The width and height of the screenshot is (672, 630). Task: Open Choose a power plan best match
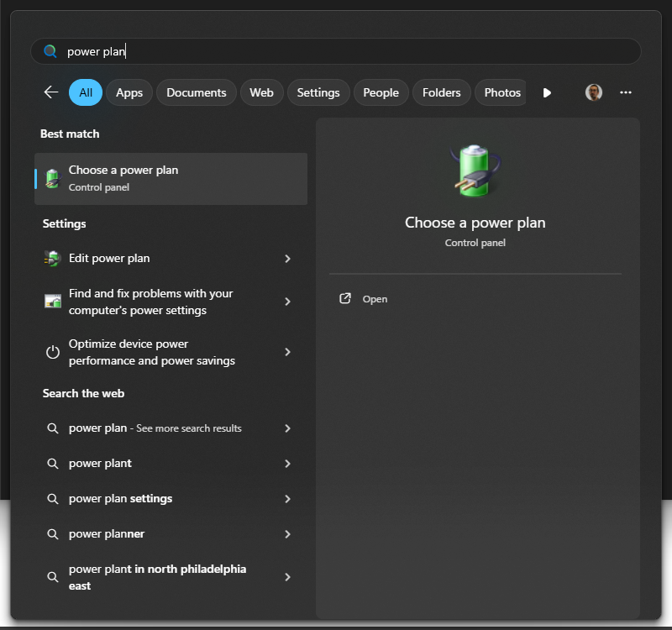[x=171, y=178]
